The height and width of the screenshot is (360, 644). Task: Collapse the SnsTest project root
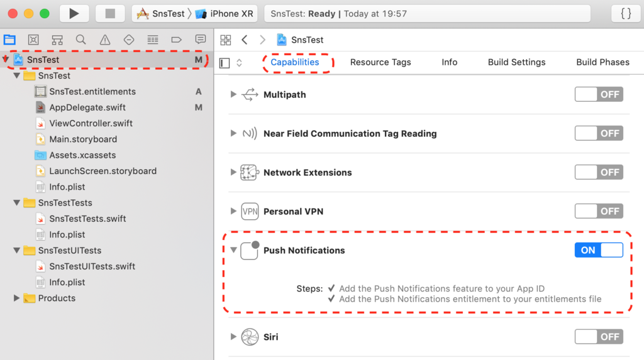(6, 60)
